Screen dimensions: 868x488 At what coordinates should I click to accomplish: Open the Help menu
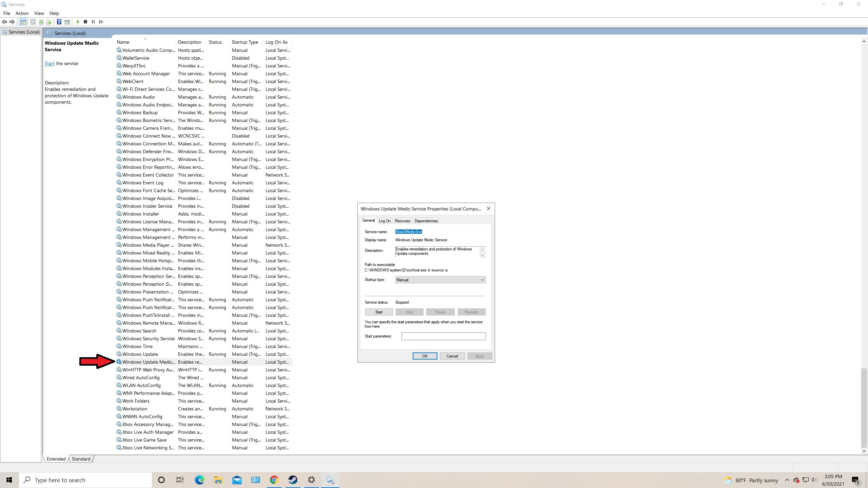(x=54, y=13)
